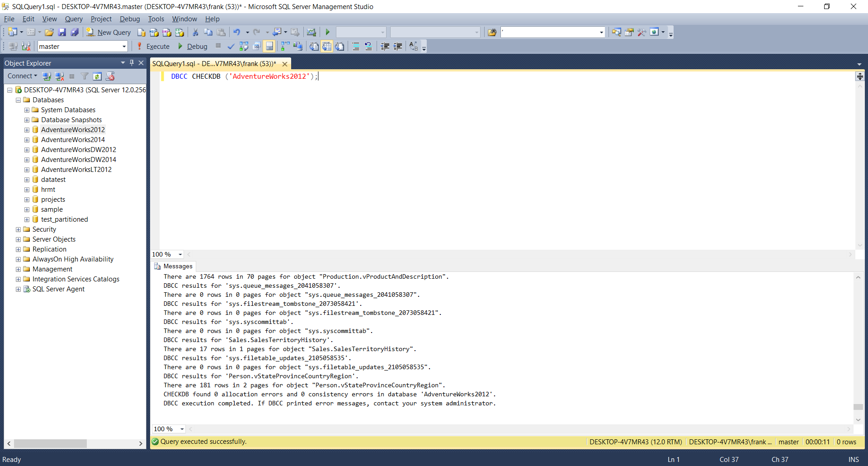The height and width of the screenshot is (466, 868).
Task: Comment out the selected lines icon
Action: pos(356,46)
